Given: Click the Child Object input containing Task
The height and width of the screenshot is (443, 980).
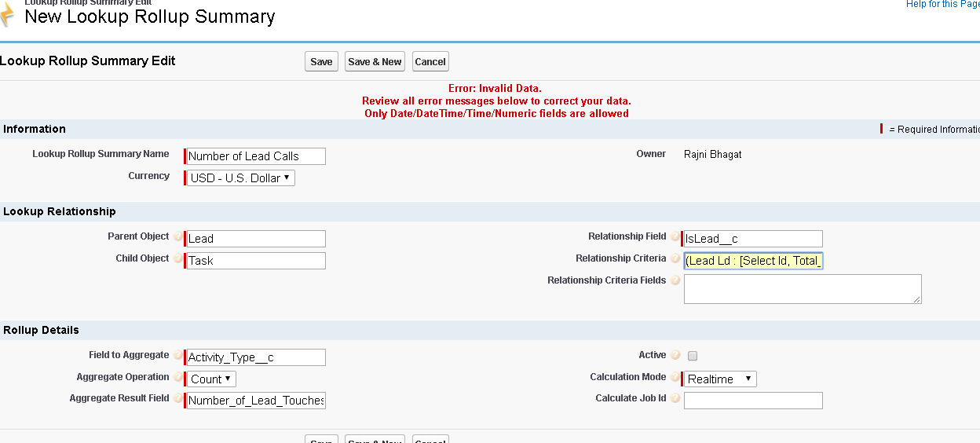Looking at the screenshot, I should click(256, 261).
